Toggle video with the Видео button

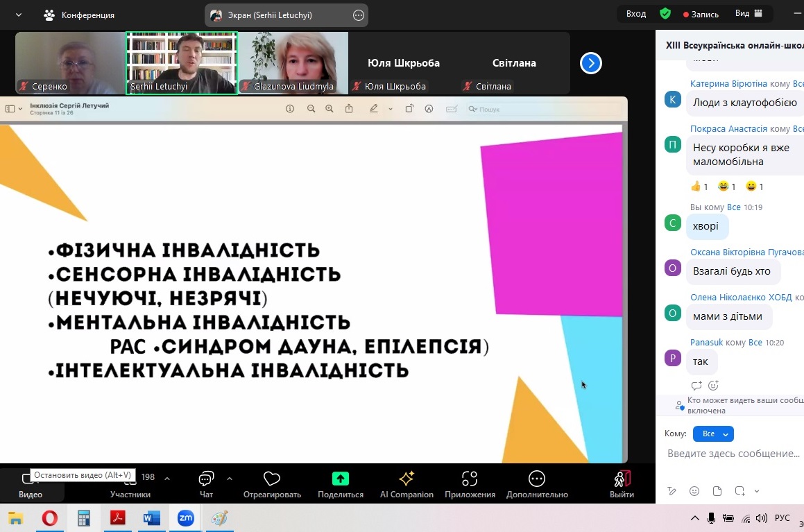(31, 484)
